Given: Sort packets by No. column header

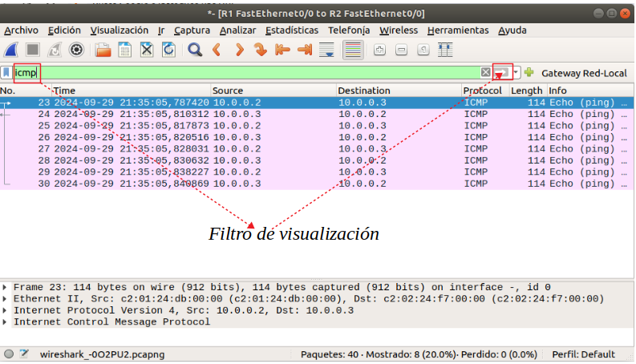Looking at the screenshot, I should 26,91.
